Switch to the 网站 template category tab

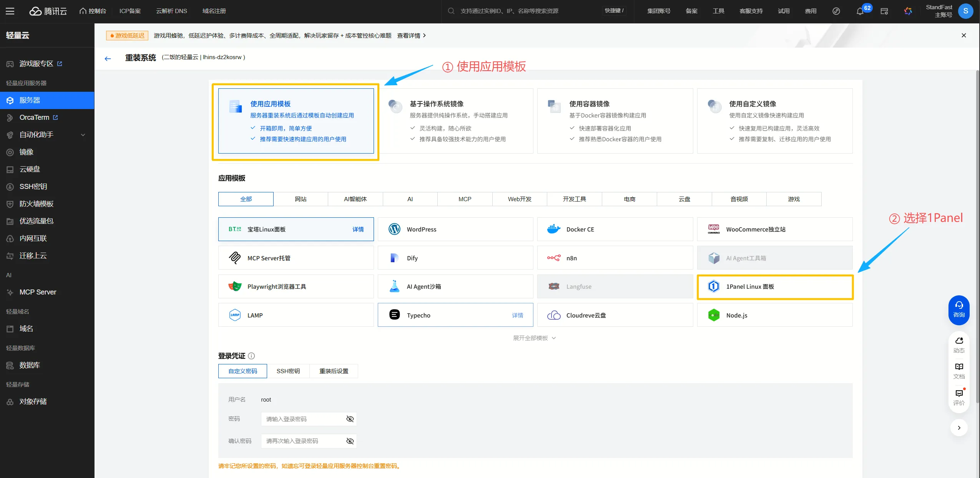point(301,199)
